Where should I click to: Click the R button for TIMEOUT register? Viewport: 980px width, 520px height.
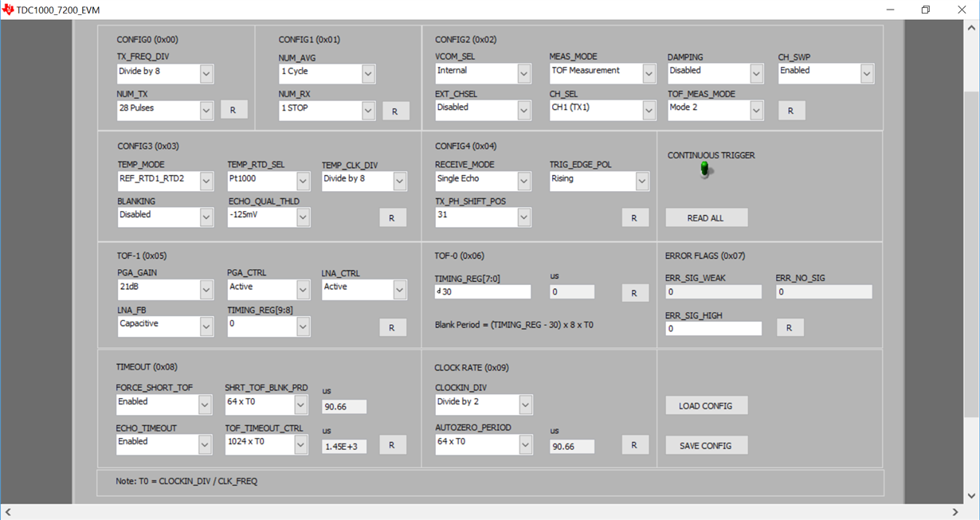pyautogui.click(x=393, y=445)
